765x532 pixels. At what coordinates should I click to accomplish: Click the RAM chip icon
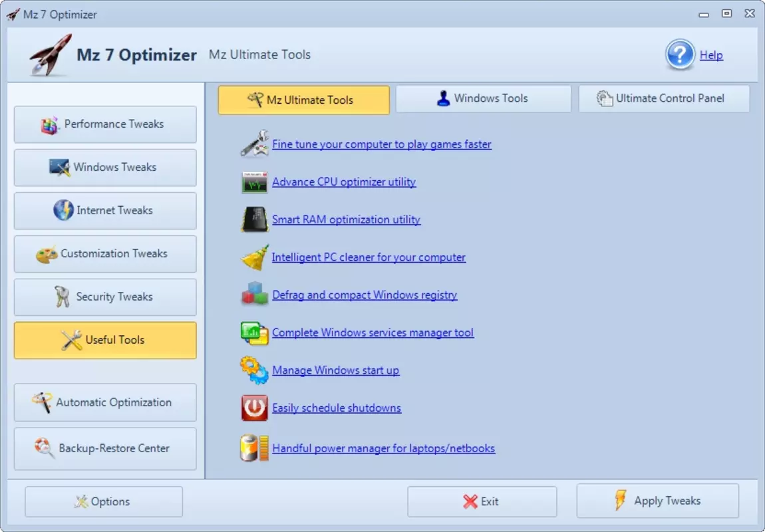pos(254,219)
